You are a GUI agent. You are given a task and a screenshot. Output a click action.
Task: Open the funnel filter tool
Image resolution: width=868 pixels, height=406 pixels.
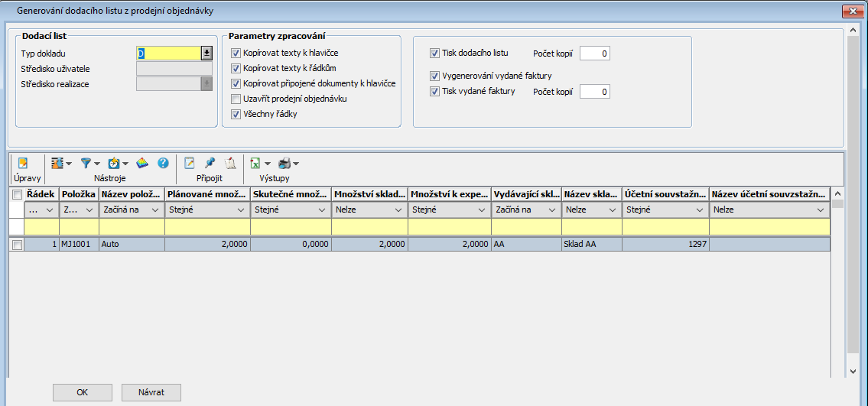(86, 163)
